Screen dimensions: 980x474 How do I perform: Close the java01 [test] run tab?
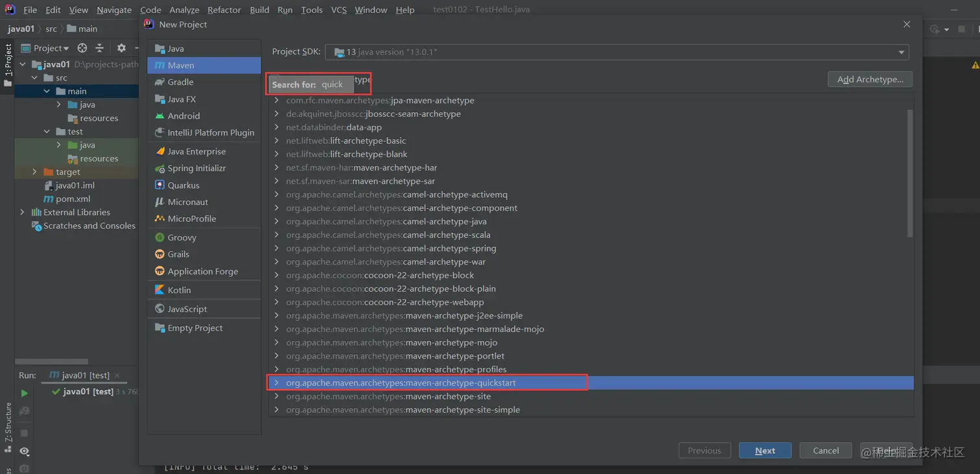(x=117, y=375)
